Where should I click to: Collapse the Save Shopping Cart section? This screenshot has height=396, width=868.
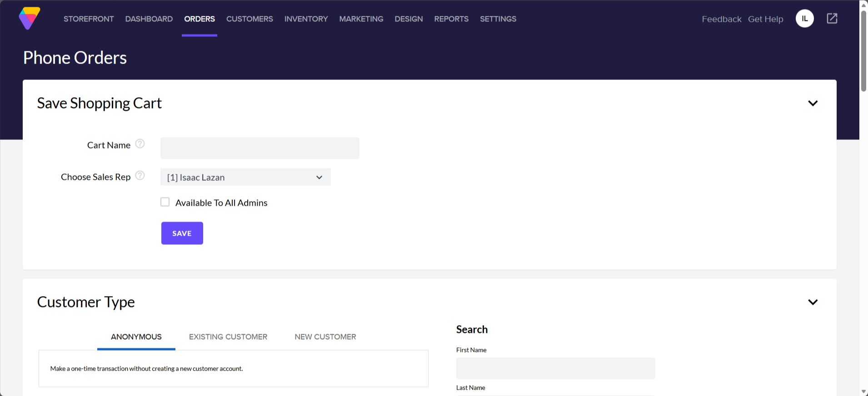click(x=813, y=103)
